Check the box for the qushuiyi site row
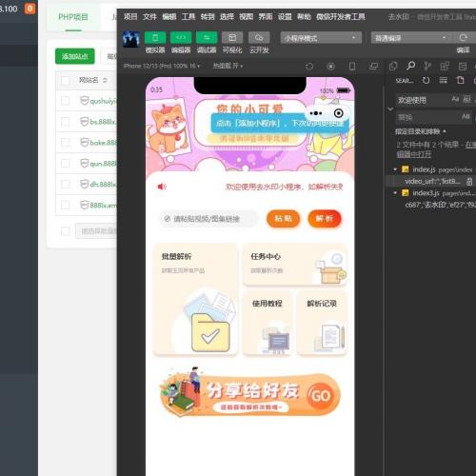476x476 pixels. coord(65,101)
